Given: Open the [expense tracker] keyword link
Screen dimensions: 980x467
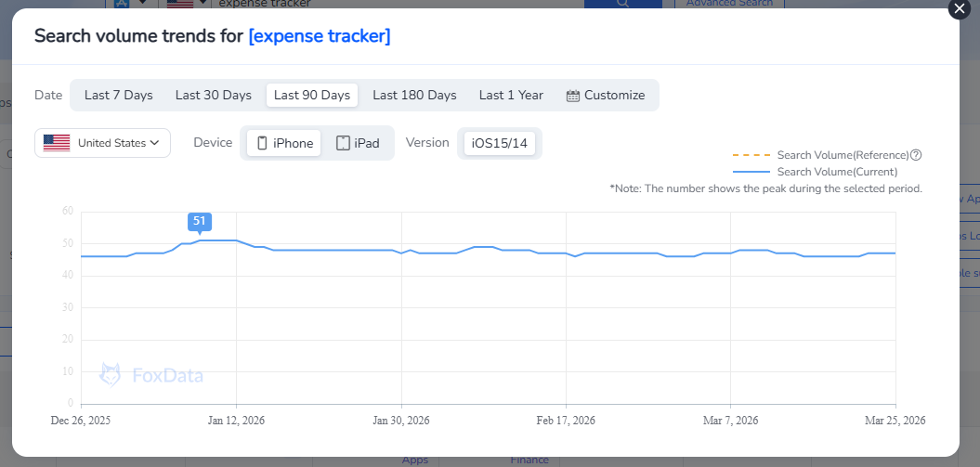Looking at the screenshot, I should [319, 36].
